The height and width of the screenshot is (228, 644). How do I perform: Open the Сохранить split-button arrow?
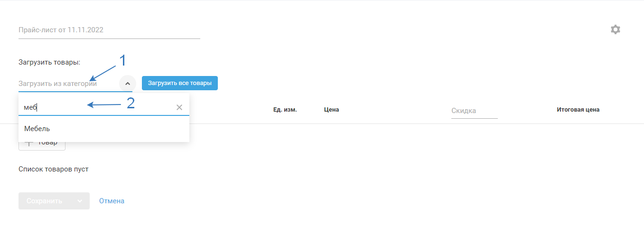(x=80, y=201)
